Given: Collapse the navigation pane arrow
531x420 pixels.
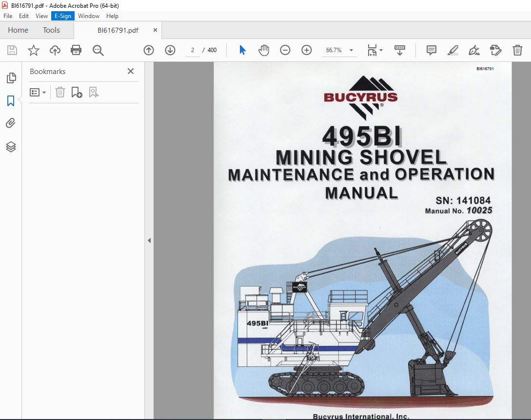Looking at the screenshot, I should click(149, 241).
